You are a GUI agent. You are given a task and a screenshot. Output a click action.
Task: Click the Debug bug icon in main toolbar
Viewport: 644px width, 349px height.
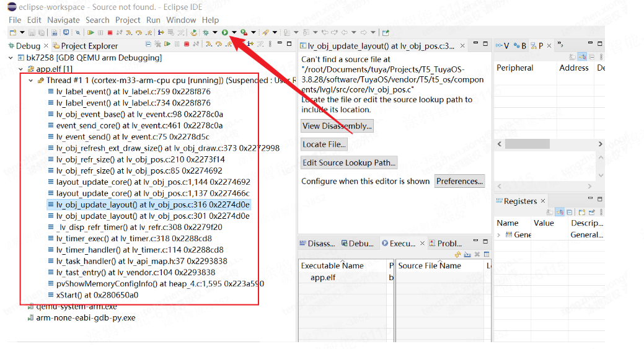(205, 32)
